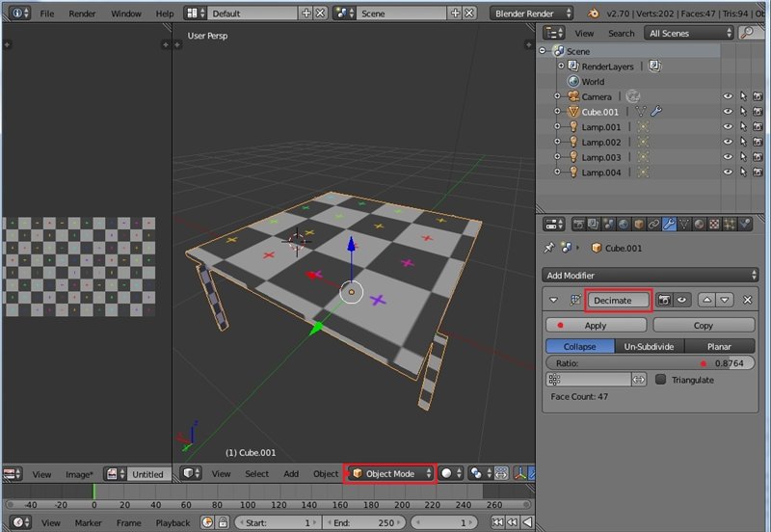The height and width of the screenshot is (532, 771).
Task: Expand the Lamp.001 tree node
Action: (557, 127)
